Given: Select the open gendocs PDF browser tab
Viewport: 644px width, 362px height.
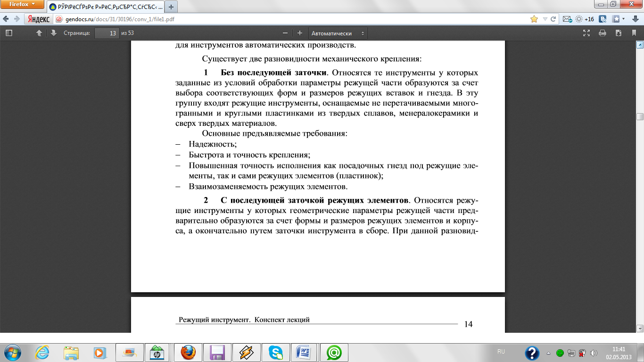Looking at the screenshot, I should (x=106, y=7).
